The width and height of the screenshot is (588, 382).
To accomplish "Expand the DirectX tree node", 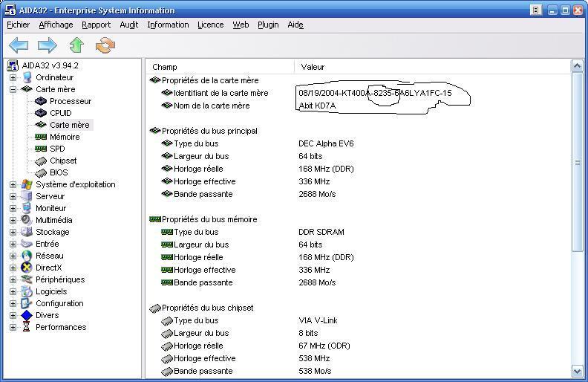I will click(13, 268).
